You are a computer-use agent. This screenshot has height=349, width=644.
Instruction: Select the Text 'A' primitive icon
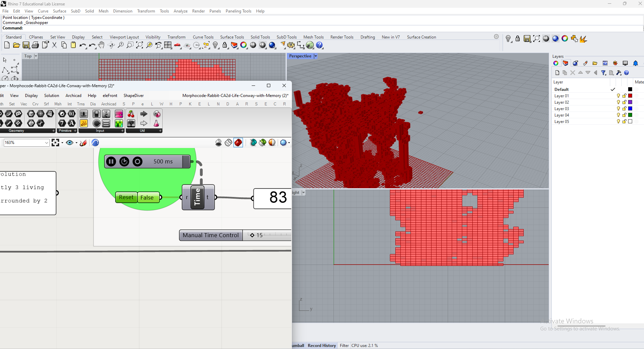pyautogui.click(x=72, y=123)
